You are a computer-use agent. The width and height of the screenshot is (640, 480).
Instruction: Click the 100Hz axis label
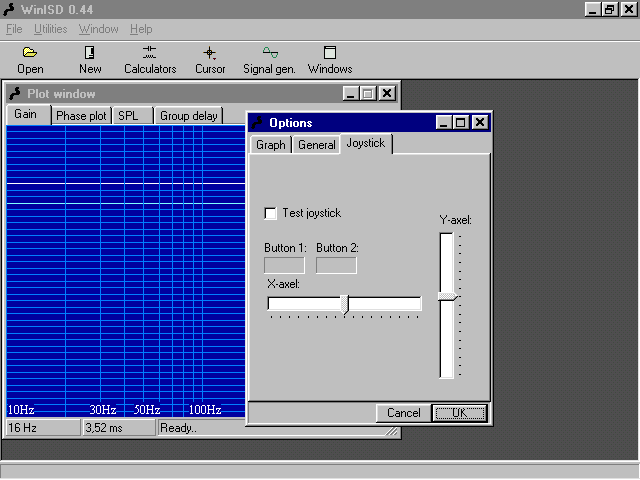tap(205, 409)
